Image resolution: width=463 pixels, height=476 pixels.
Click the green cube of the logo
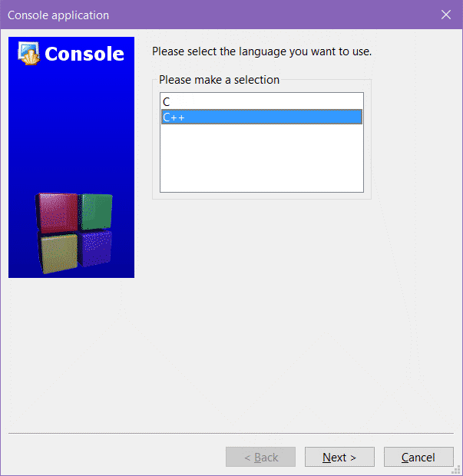[96, 212]
